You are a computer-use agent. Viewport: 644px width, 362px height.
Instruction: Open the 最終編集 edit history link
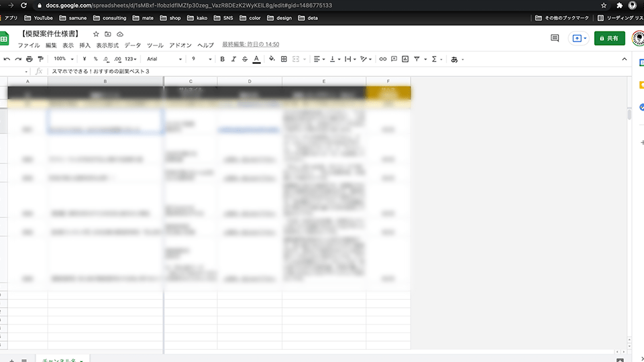coord(250,45)
